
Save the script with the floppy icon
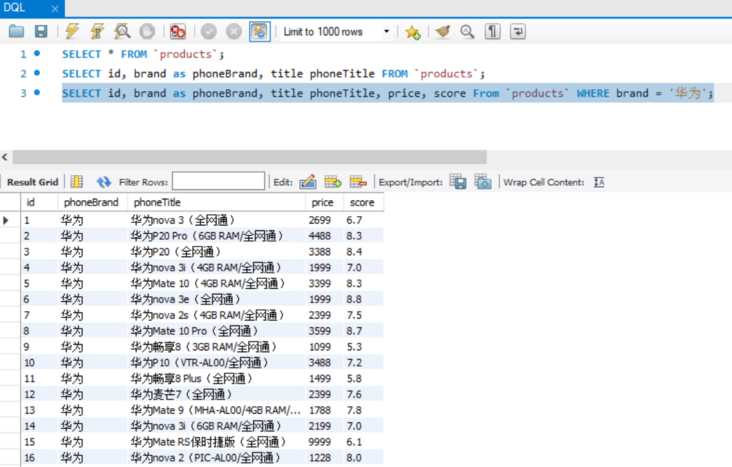click(x=40, y=32)
